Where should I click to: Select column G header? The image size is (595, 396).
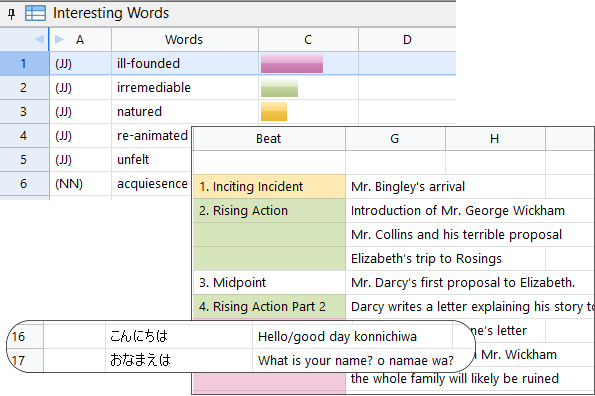click(395, 139)
